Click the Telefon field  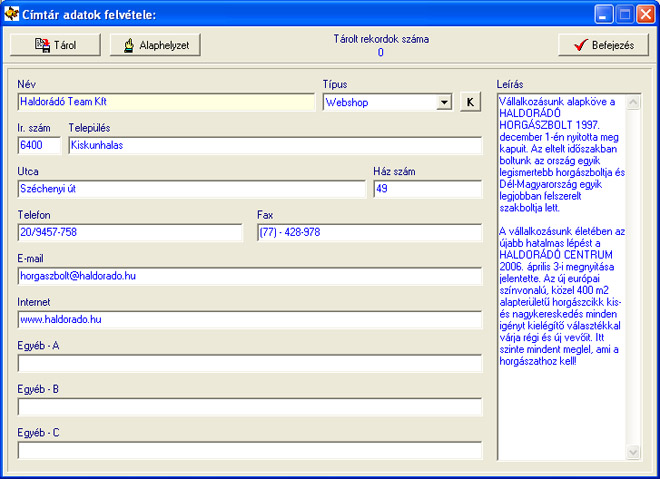[x=130, y=232]
